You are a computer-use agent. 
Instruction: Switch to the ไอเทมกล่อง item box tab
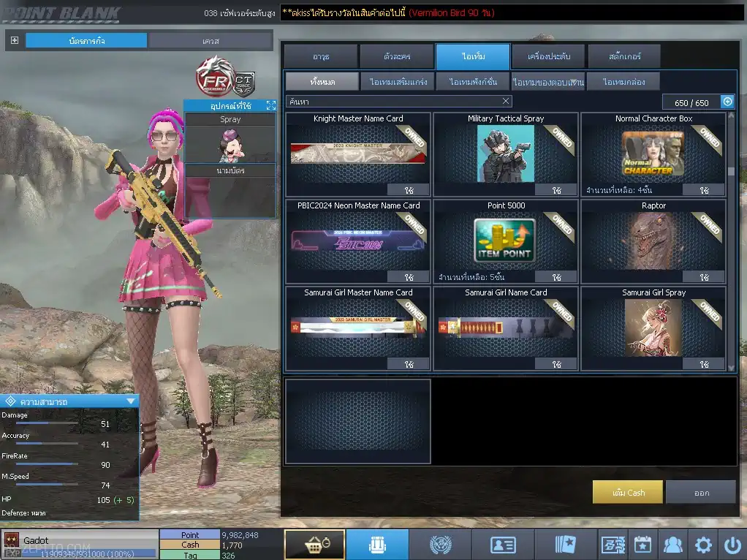click(623, 82)
